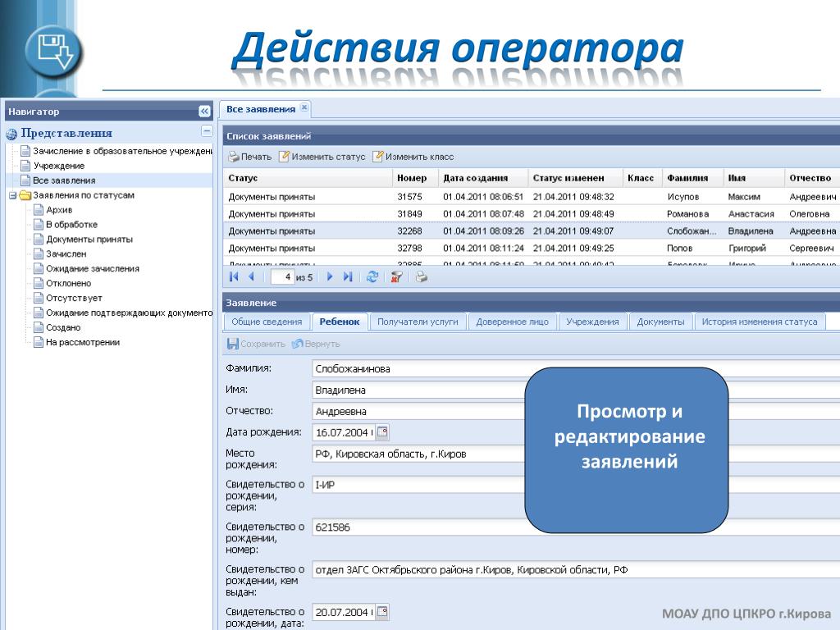Image resolution: width=840 pixels, height=630 pixels.
Task: Collapse the Заявления по статусам tree folder
Action: click(12, 195)
